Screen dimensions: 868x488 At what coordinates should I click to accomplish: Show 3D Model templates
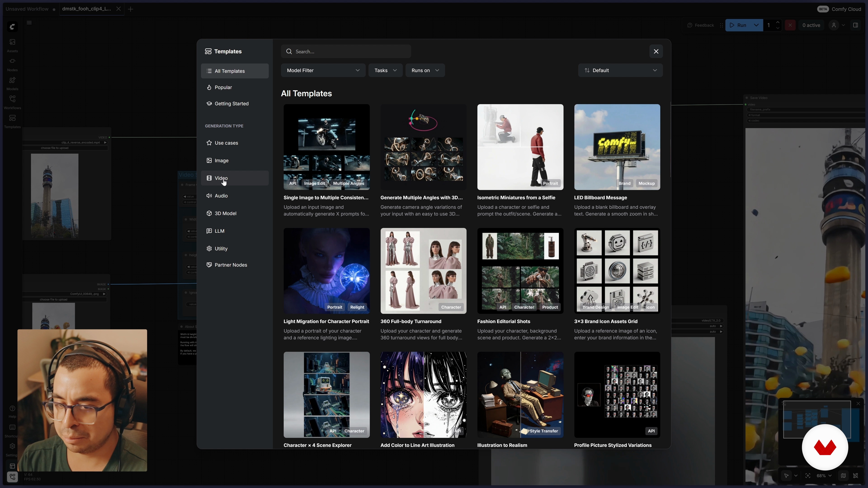click(x=235, y=213)
